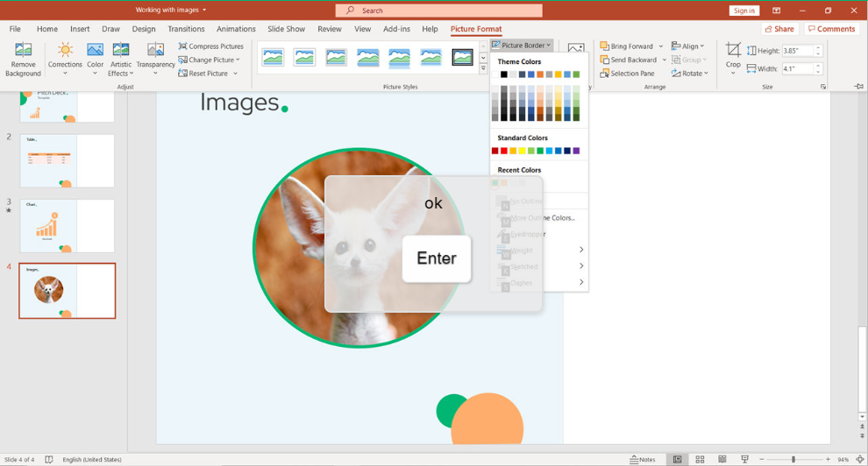Click the Picture Border dropdown button
Viewport: 868px width, 466px height.
[522, 46]
